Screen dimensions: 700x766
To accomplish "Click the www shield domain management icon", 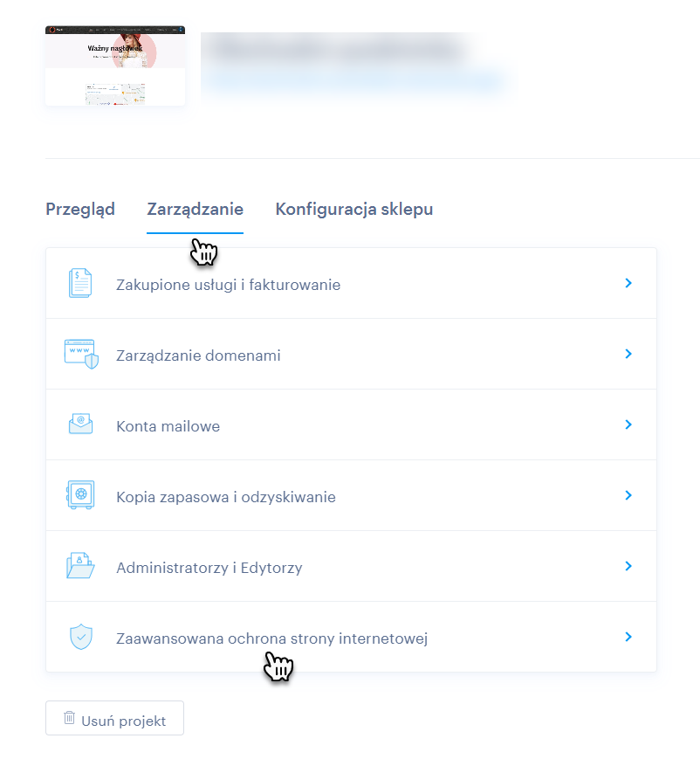I will point(81,355).
